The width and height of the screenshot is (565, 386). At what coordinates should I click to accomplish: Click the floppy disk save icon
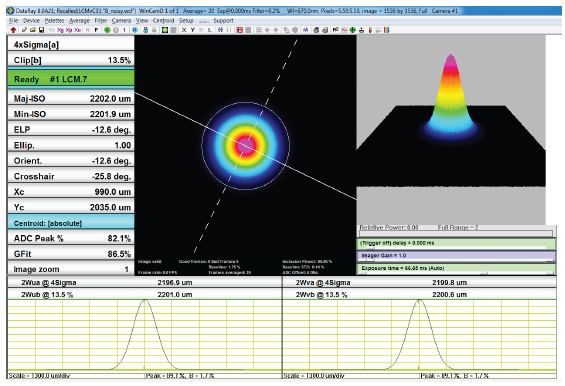click(41, 30)
